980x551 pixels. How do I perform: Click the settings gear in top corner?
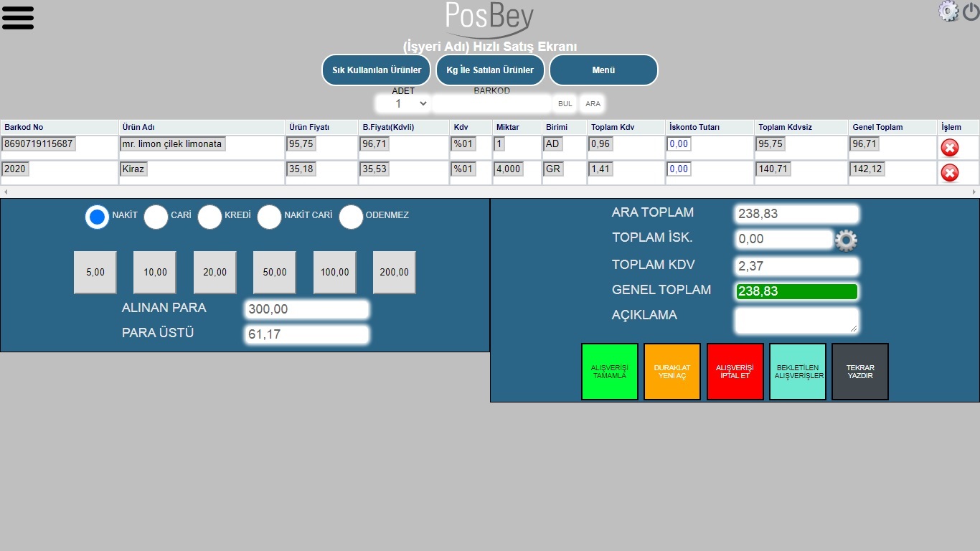coord(948,11)
